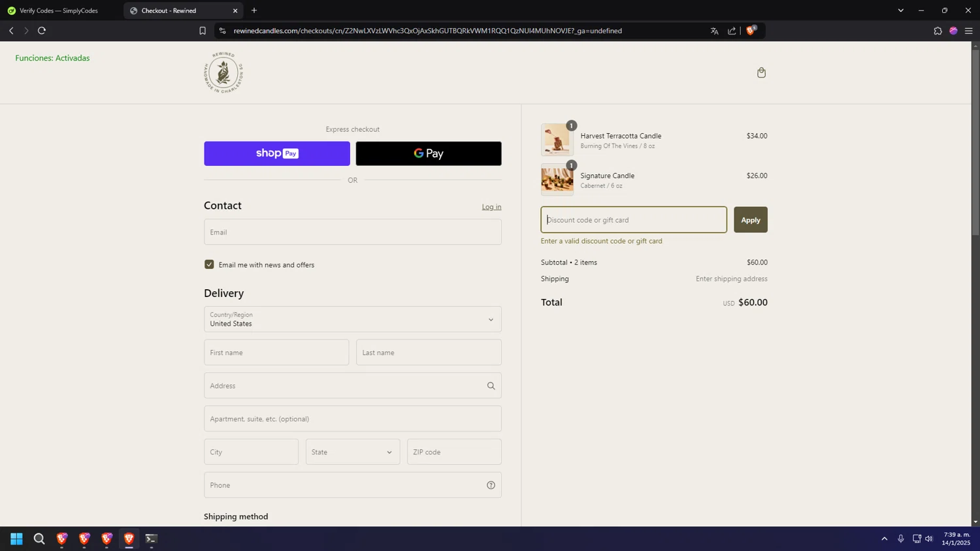Show hidden system tray icons
This screenshot has height=551, width=980.
[885, 539]
